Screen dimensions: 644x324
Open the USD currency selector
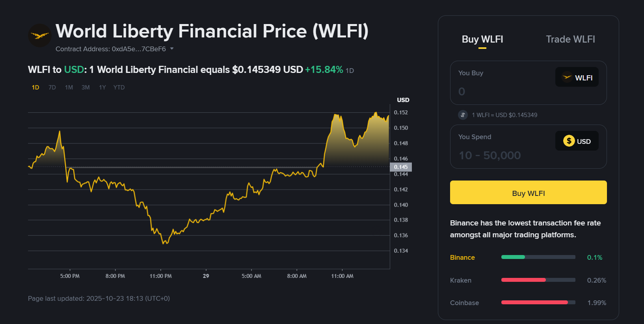point(577,141)
